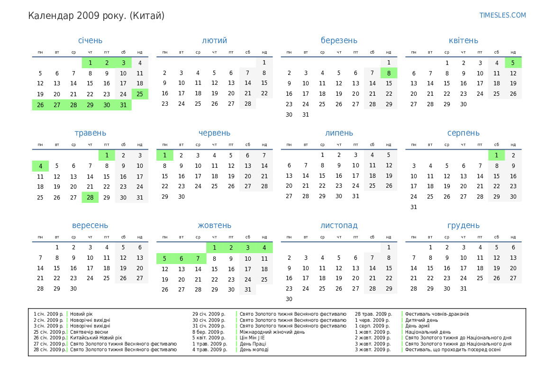Open the TIMESLES.COM link
The image size is (554, 392).
pyautogui.click(x=502, y=15)
